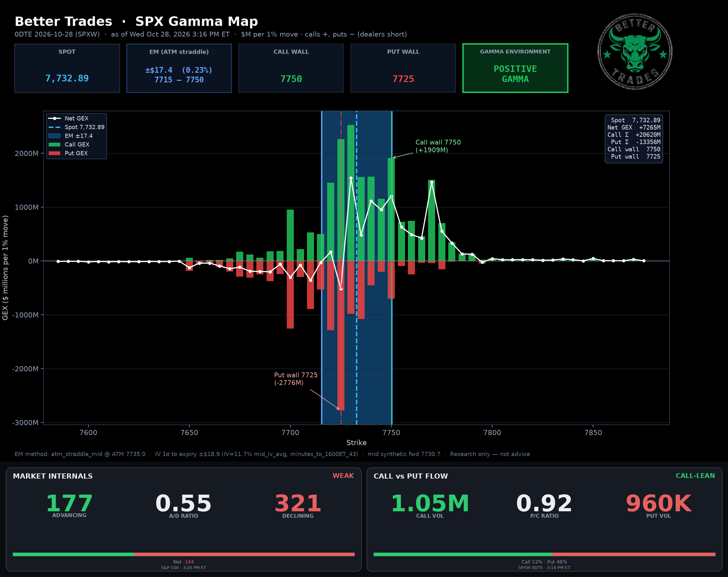Click the Net GEX peak point near 7770
This screenshot has width=728, height=577.
pos(432,182)
